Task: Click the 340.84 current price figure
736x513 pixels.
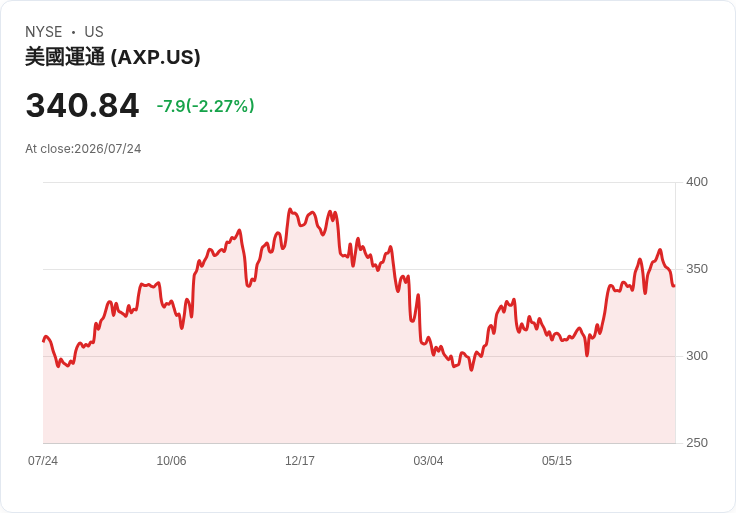Action: pyautogui.click(x=82, y=105)
